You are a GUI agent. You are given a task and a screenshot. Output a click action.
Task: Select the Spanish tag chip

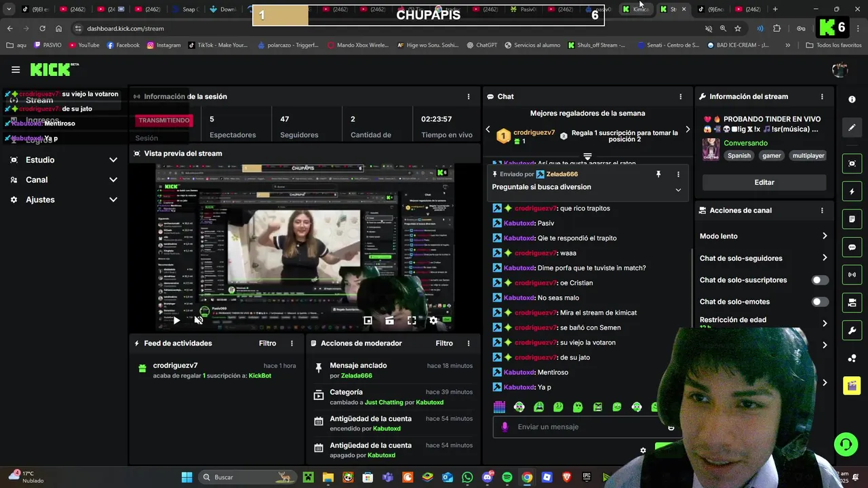(739, 155)
